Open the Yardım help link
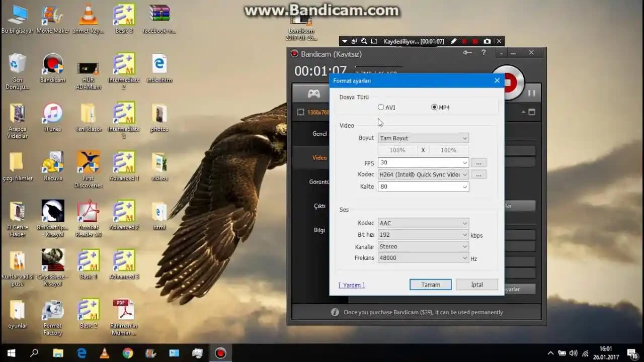The image size is (644, 362). point(352,285)
